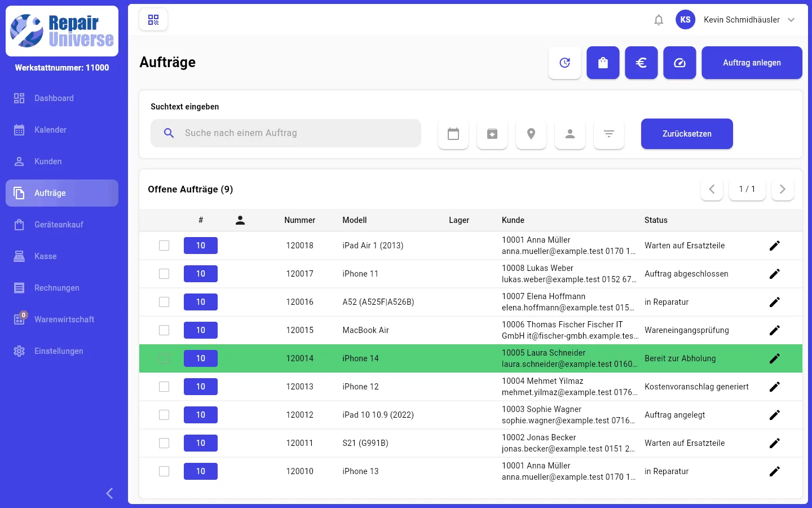Edit order 120016 with pencil icon
This screenshot has height=508, width=812.
coord(775,302)
